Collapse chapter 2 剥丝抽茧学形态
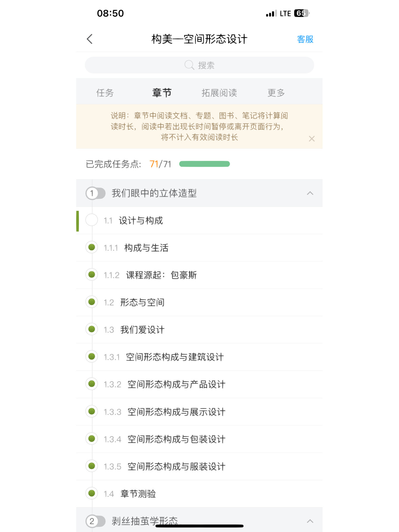Image resolution: width=399 pixels, height=532 pixels. tap(310, 521)
